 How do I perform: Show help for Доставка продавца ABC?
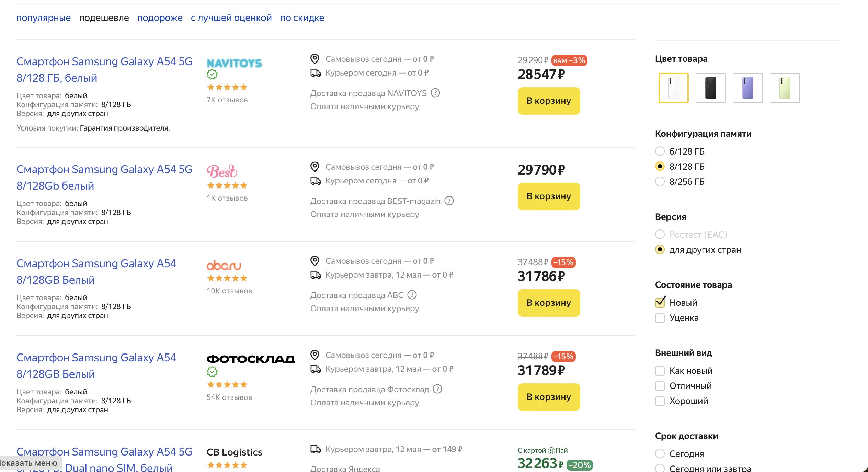412,295
